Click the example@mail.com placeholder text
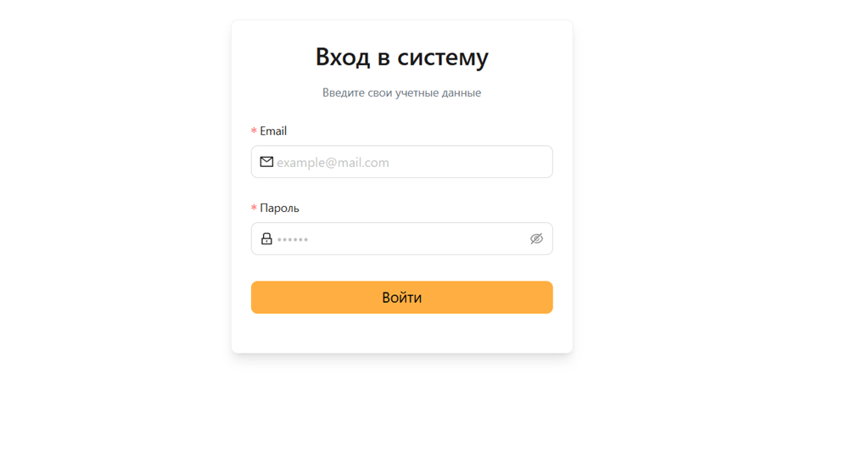The height and width of the screenshot is (463, 868). (x=333, y=163)
